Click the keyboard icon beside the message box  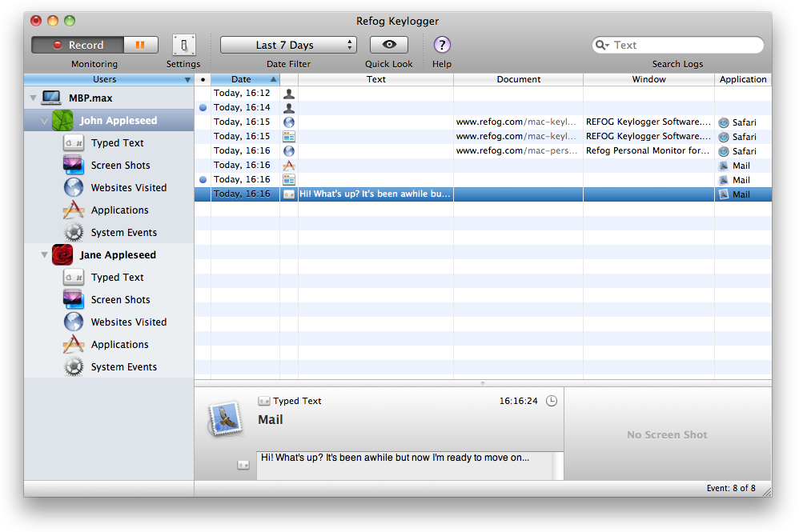[243, 465]
